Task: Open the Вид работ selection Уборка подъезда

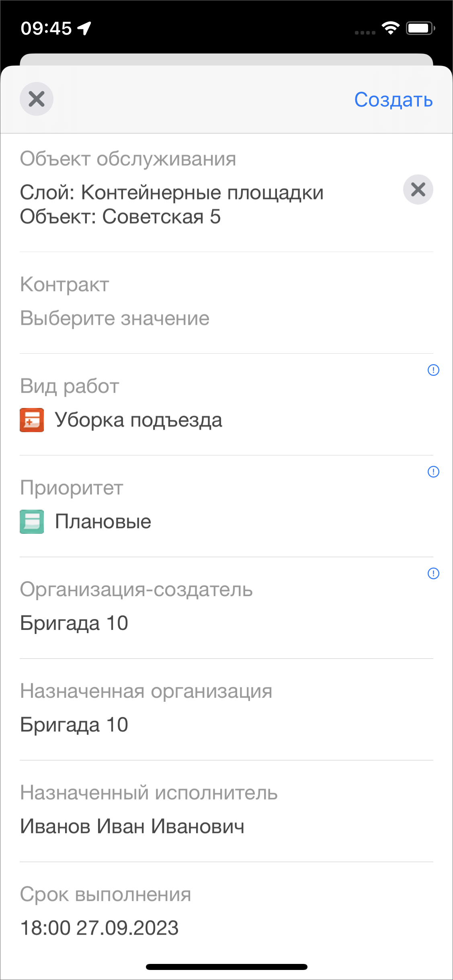Action: (138, 420)
